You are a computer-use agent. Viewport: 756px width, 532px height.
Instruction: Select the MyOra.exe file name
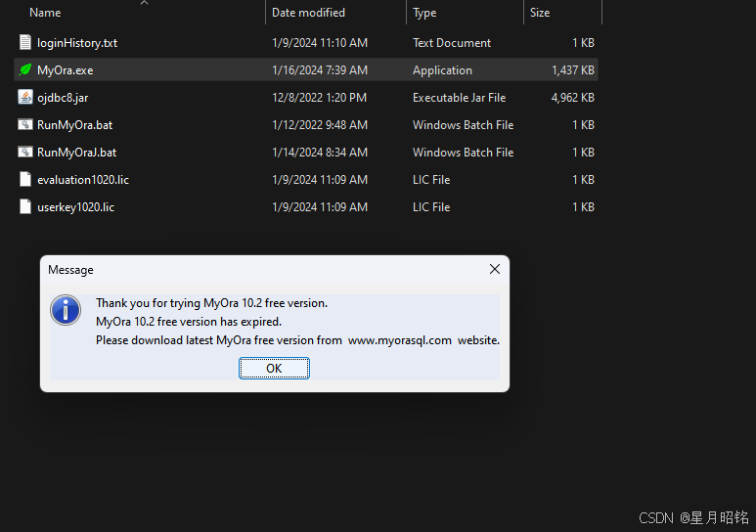tap(66, 70)
